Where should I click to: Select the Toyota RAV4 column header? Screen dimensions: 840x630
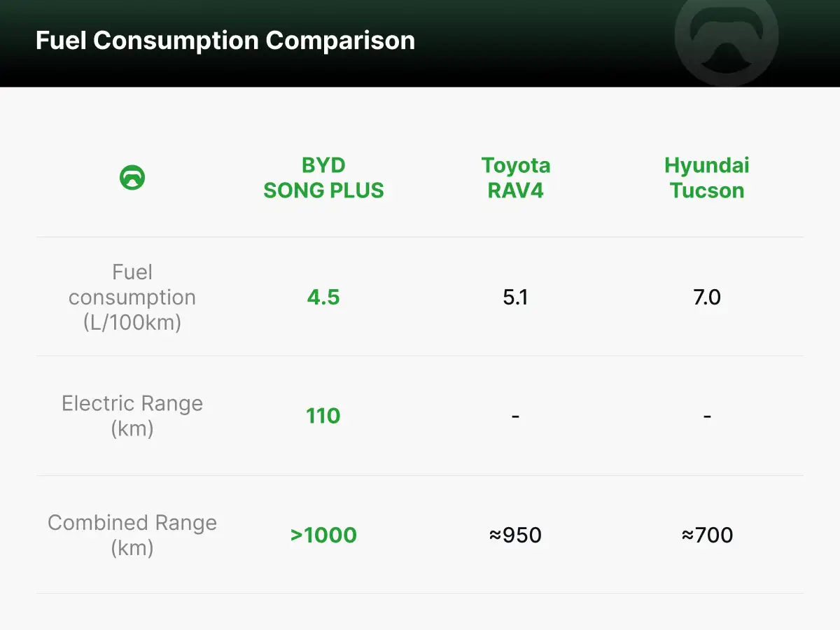click(515, 178)
